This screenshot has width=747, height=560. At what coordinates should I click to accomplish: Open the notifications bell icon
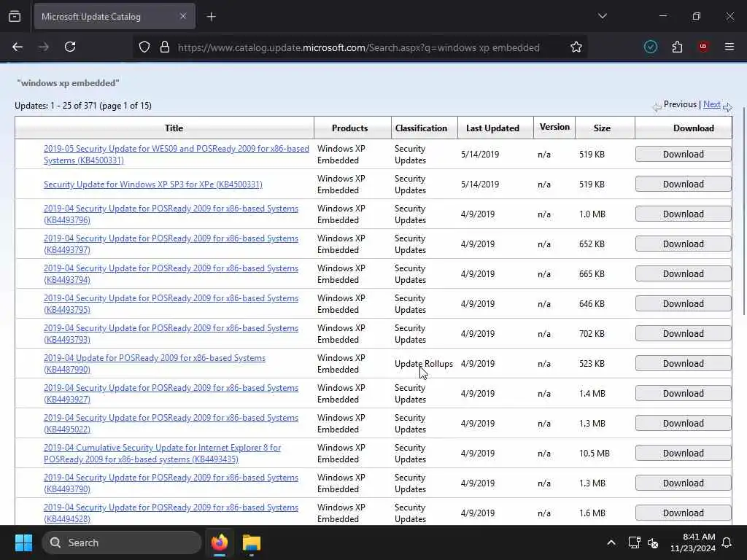click(727, 542)
